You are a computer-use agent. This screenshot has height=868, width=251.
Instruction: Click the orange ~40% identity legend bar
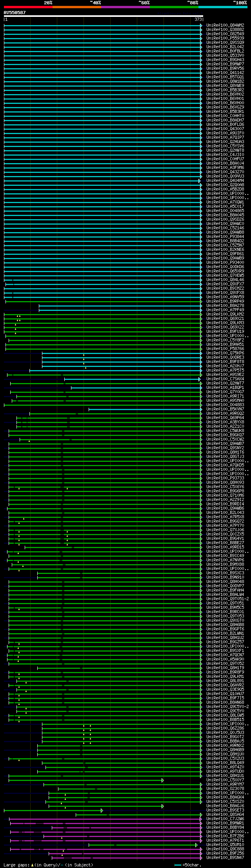pyautogui.click(x=76, y=7)
